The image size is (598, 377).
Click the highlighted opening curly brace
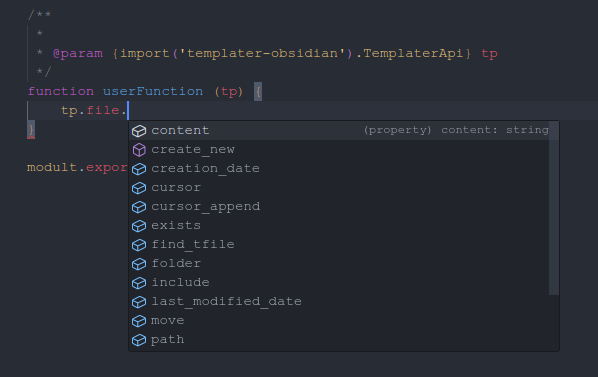tap(258, 91)
